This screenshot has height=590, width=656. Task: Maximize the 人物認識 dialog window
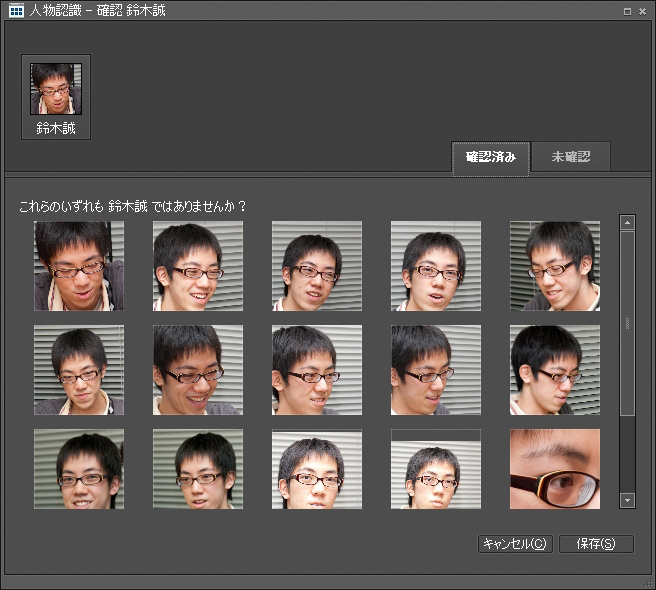pyautogui.click(x=627, y=12)
